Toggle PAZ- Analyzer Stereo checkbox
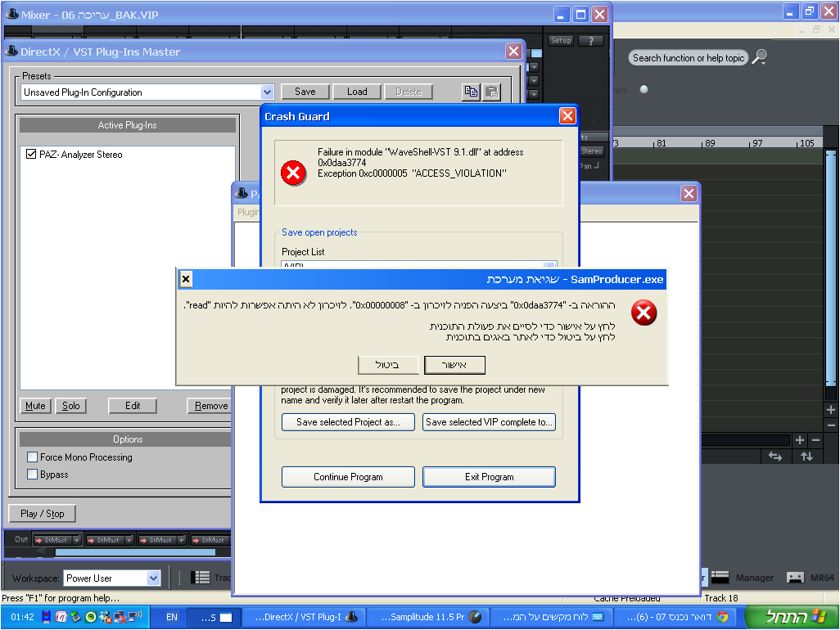The image size is (840, 630). coord(31,154)
